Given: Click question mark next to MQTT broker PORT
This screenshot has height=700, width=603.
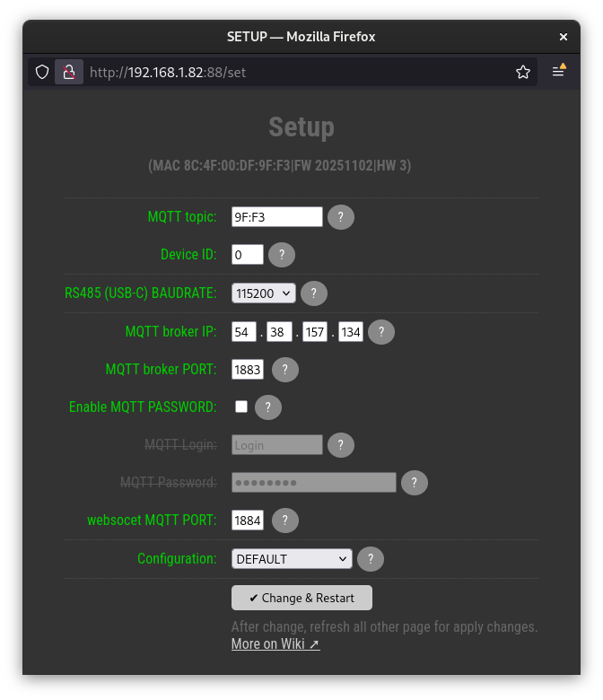Looking at the screenshot, I should click(285, 370).
